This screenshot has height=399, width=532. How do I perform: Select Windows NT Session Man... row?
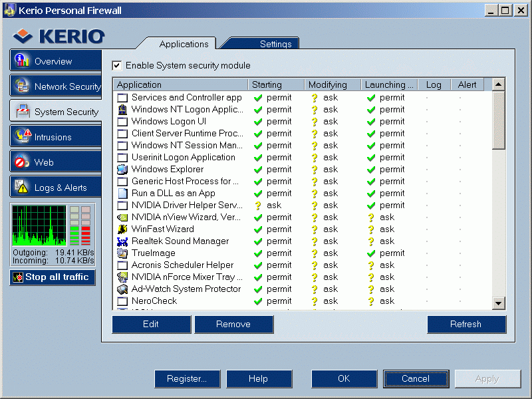[x=302, y=146]
